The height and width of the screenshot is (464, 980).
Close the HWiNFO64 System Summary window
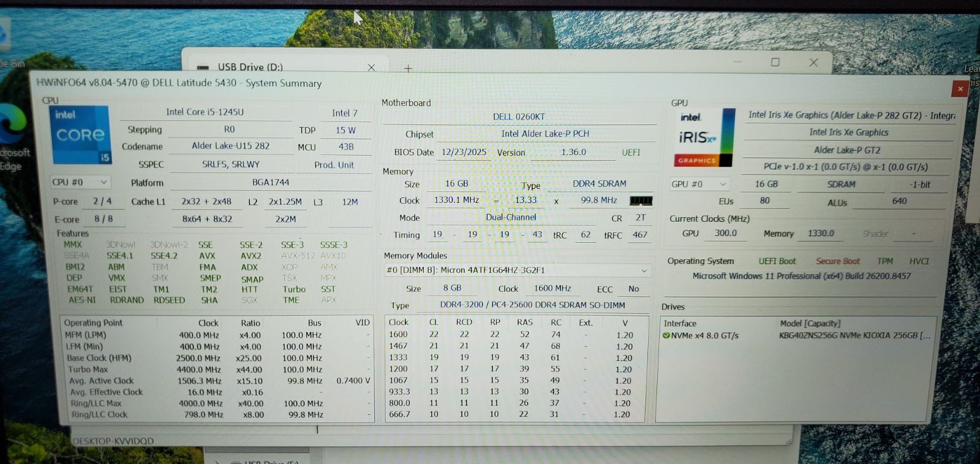(960, 89)
